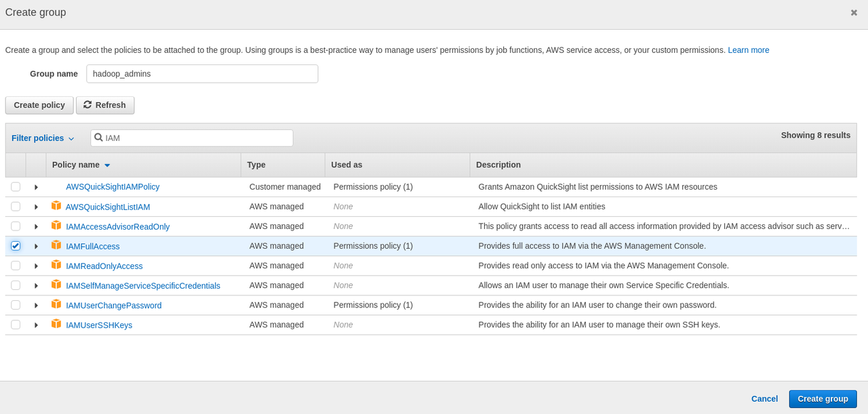Screen dimensions: 868x414
Task: Uncheck the IAMFullAccess policy
Action: 15,245
